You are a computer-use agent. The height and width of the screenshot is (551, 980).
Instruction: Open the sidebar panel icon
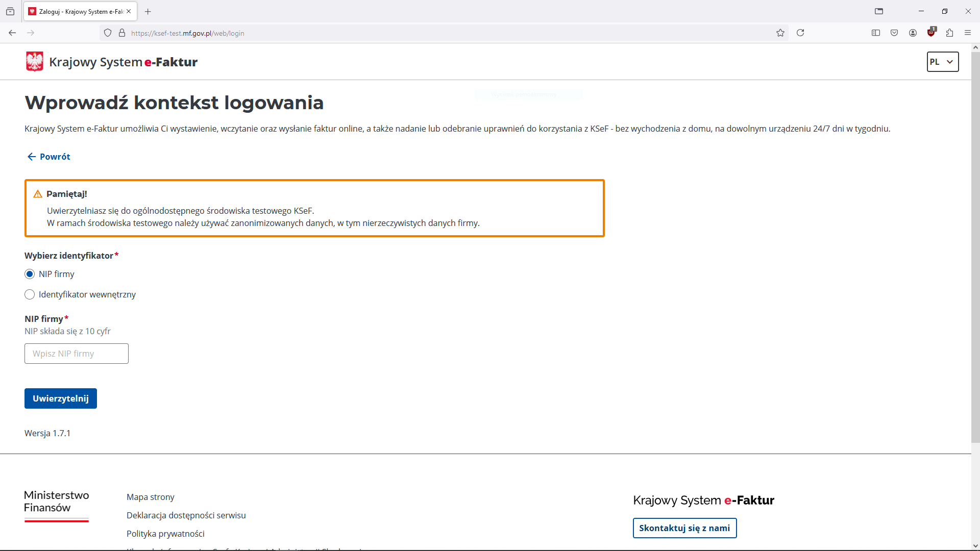tap(876, 33)
